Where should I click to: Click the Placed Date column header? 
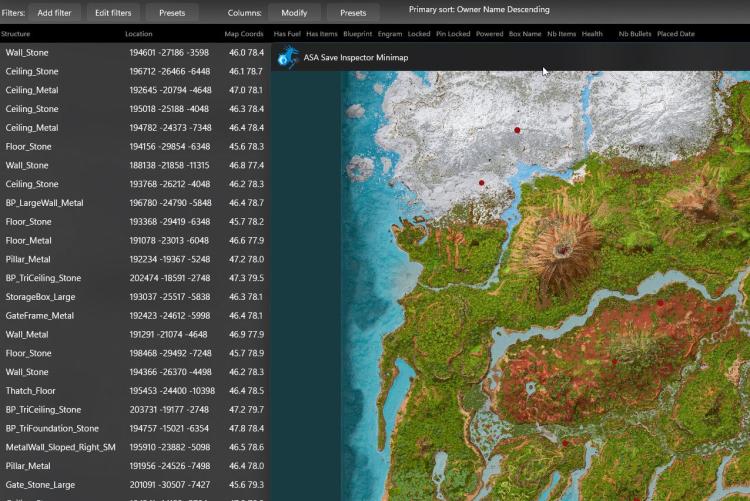[x=676, y=34]
